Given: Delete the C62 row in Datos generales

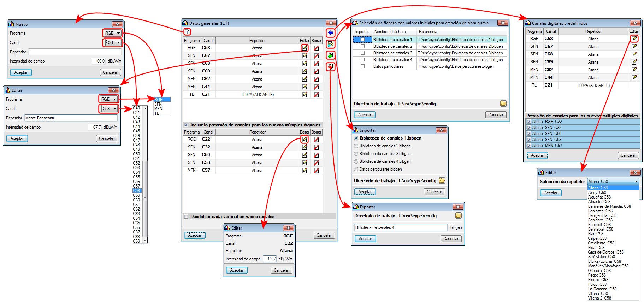Looking at the screenshot, I should pos(317,79).
